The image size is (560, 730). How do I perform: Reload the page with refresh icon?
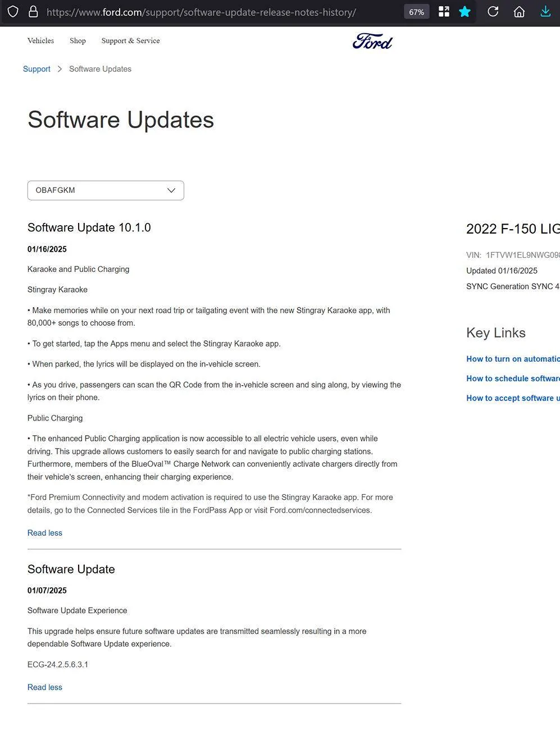493,12
